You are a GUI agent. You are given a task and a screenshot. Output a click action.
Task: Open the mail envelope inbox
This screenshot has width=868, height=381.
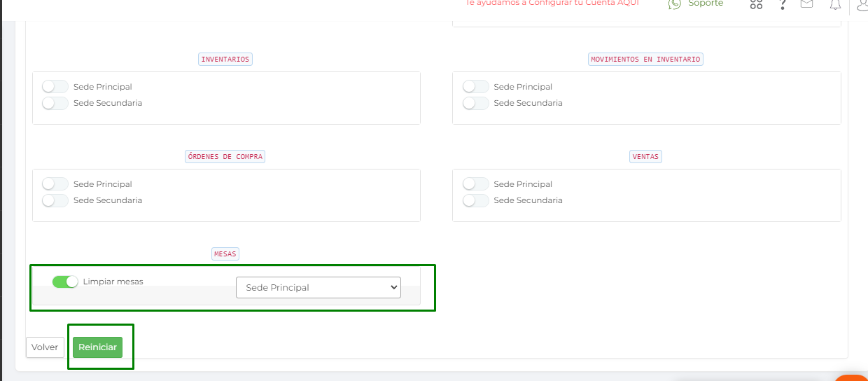[807, 4]
